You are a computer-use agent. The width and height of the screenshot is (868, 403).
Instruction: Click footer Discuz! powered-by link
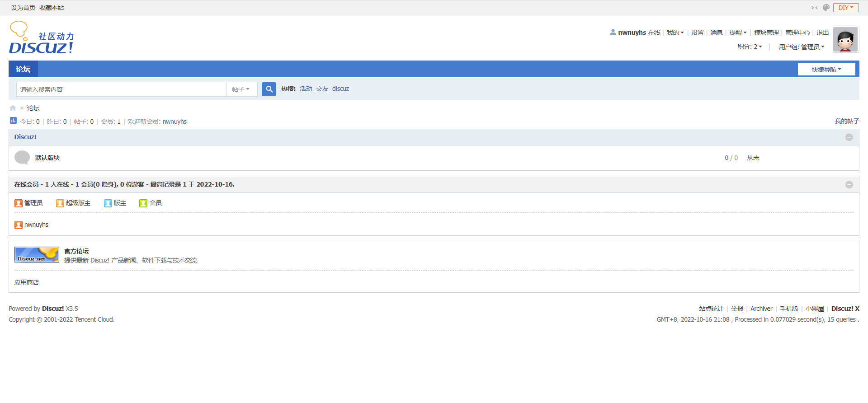53,309
